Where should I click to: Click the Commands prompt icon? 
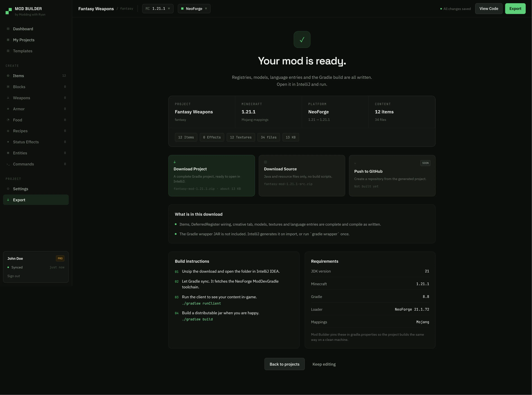coord(8,164)
